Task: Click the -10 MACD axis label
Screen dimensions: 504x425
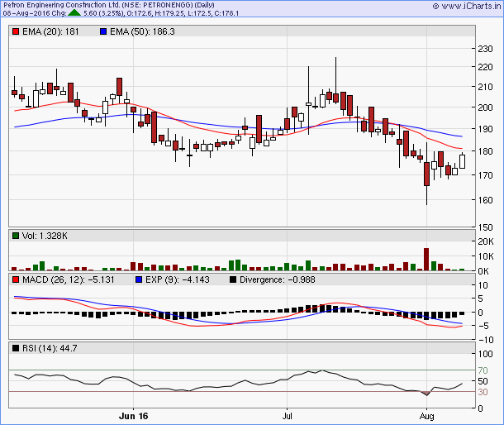Action: [486, 340]
